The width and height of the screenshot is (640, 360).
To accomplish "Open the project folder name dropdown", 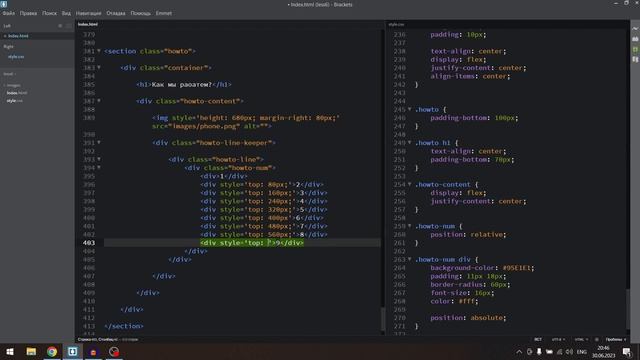I will (9, 74).
